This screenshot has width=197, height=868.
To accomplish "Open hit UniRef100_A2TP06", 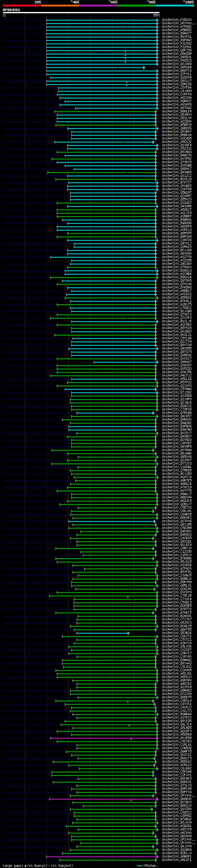I will click(x=177, y=521).
